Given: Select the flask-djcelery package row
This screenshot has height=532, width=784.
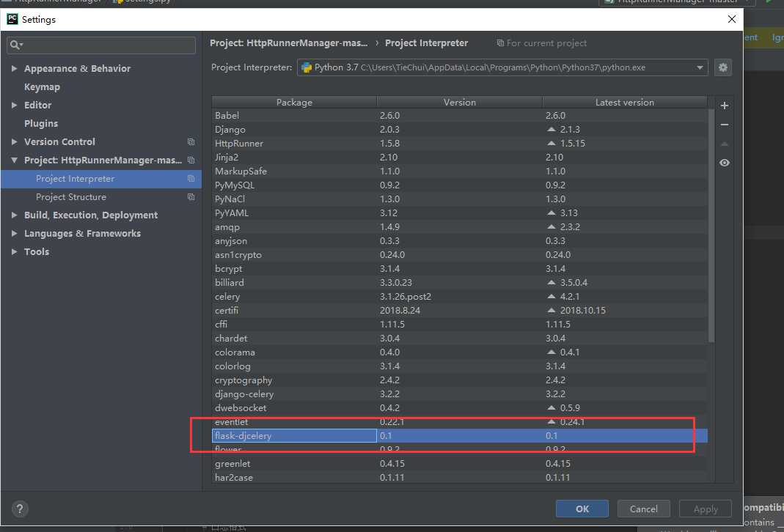Looking at the screenshot, I should point(460,435).
